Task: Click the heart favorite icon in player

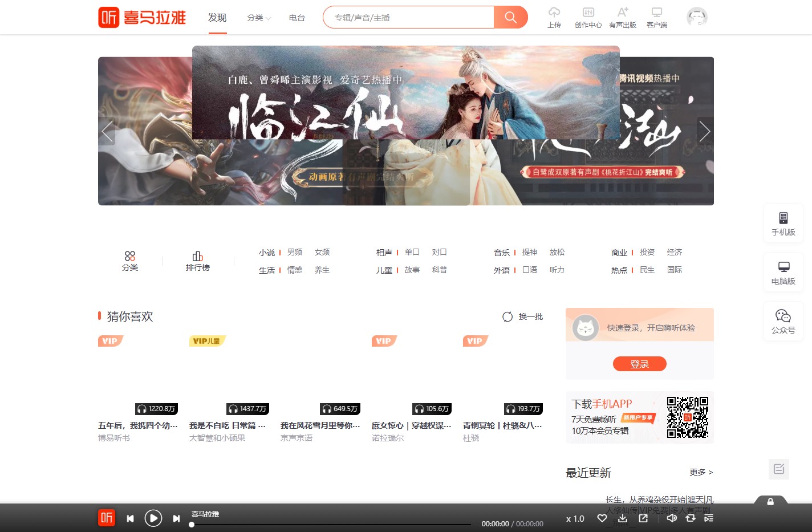Action: (x=602, y=518)
